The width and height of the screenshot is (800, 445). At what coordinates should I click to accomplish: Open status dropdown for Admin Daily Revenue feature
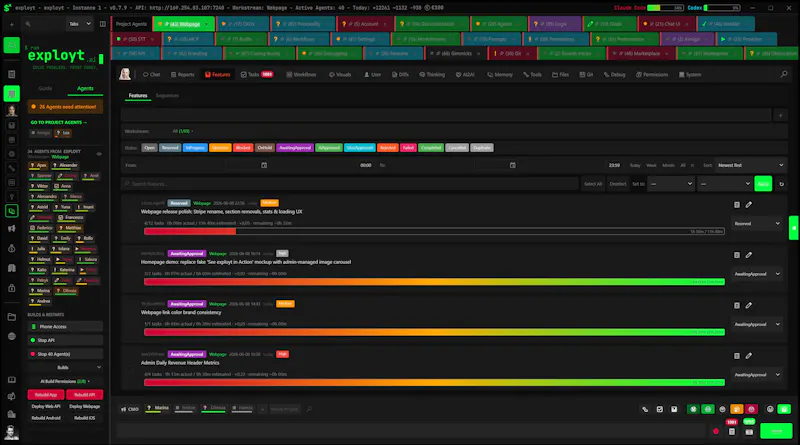[x=757, y=375]
